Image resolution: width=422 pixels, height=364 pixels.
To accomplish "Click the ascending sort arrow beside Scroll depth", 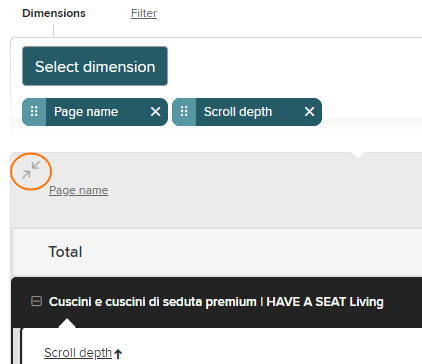I will (118, 353).
